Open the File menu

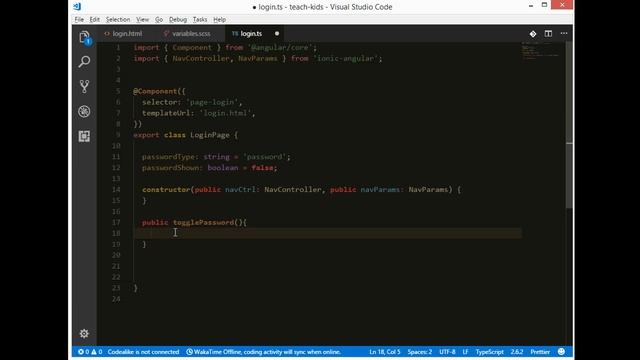(79, 20)
